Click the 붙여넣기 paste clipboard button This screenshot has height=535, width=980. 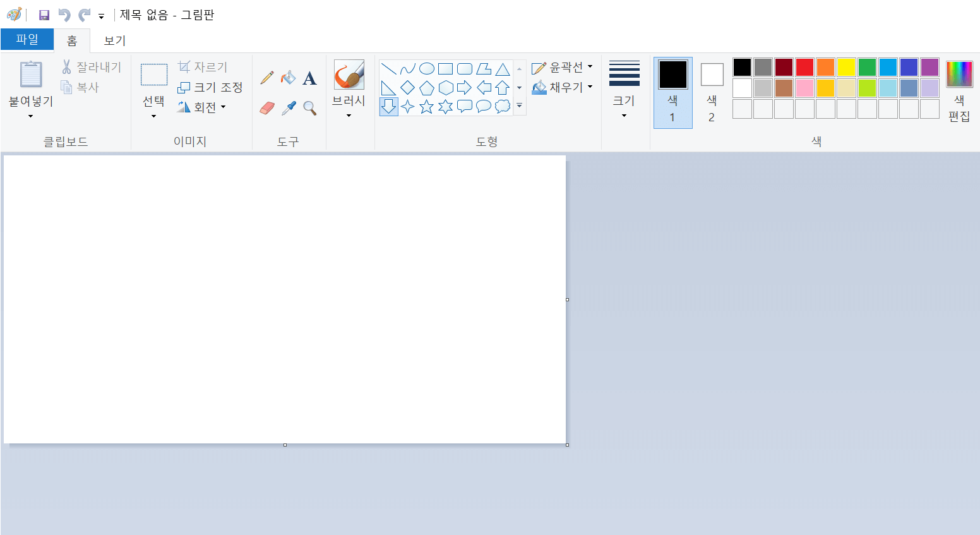(x=30, y=75)
